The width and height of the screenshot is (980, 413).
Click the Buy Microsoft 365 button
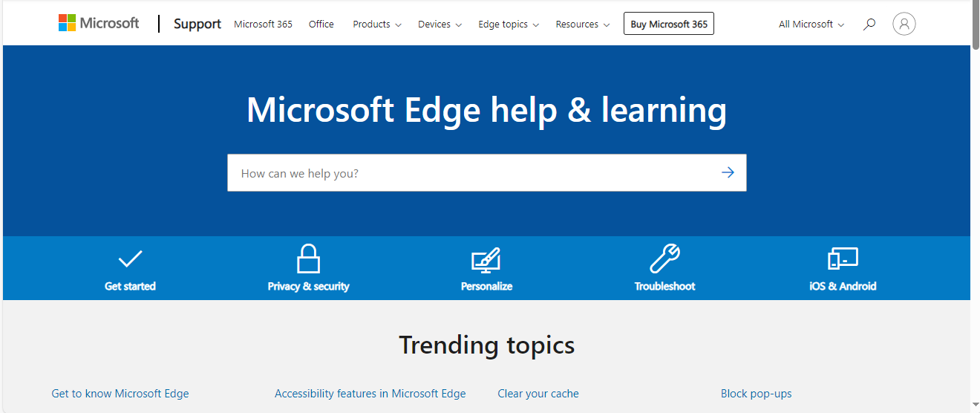coord(669,24)
